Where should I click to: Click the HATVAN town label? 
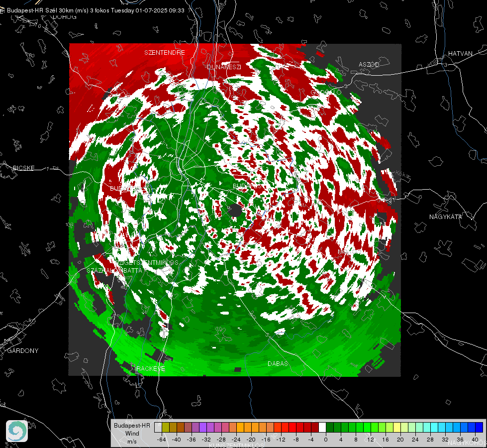[x=460, y=53]
